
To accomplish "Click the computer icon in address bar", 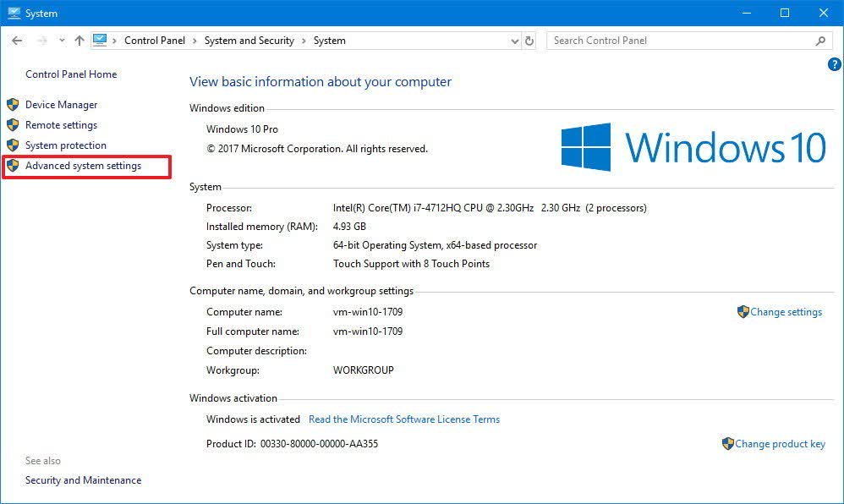I will [100, 41].
